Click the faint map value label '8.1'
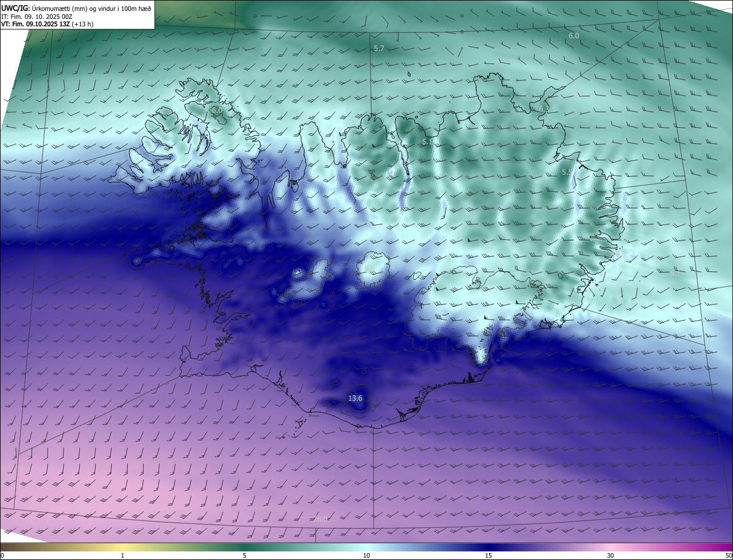The width and height of the screenshot is (733, 560). point(675,274)
